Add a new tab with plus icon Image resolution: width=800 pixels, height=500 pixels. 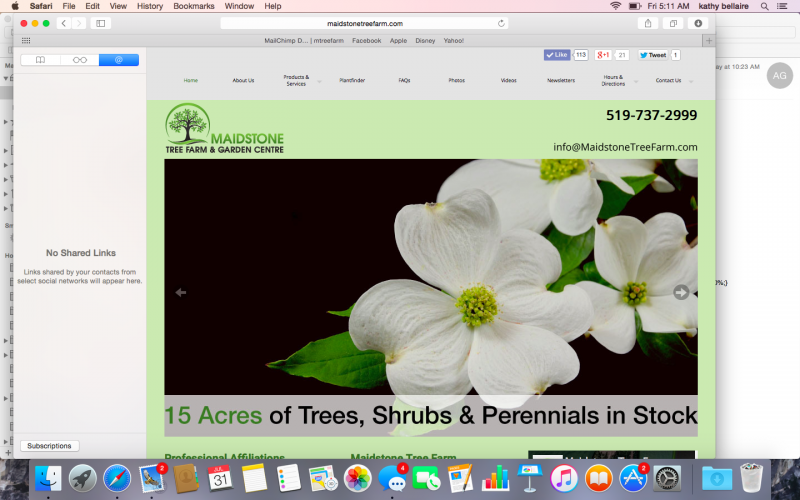pos(709,40)
